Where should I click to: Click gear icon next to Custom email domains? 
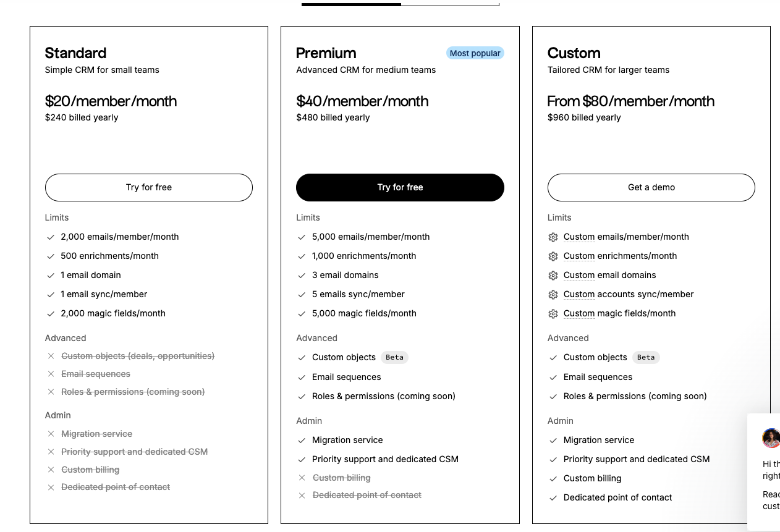553,276
